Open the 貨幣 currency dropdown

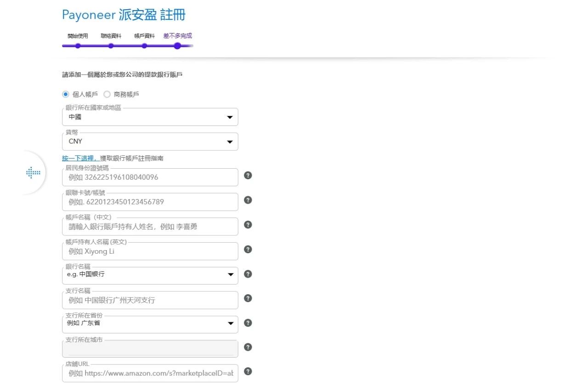pos(230,142)
